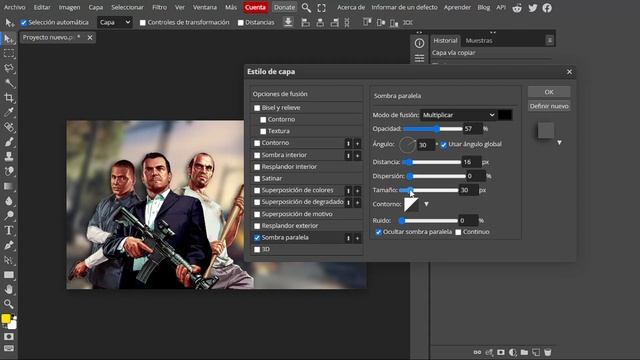Open Reddit link icon
The height and width of the screenshot is (360, 640).
[517, 7]
